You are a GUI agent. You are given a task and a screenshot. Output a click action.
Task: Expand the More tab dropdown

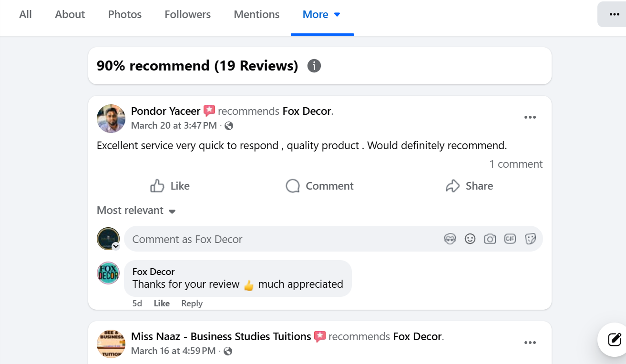pos(322,15)
